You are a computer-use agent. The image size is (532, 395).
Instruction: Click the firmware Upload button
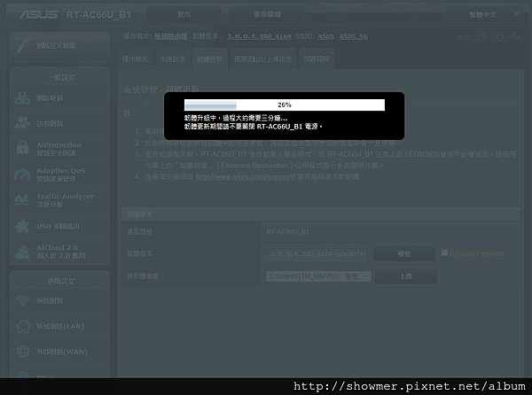(406, 276)
